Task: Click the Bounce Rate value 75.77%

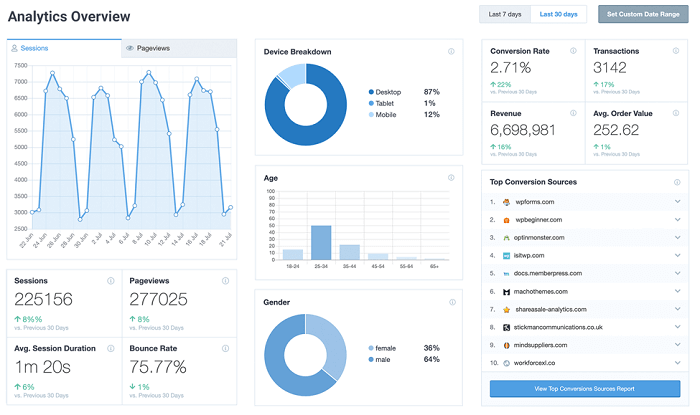Action: [x=158, y=367]
